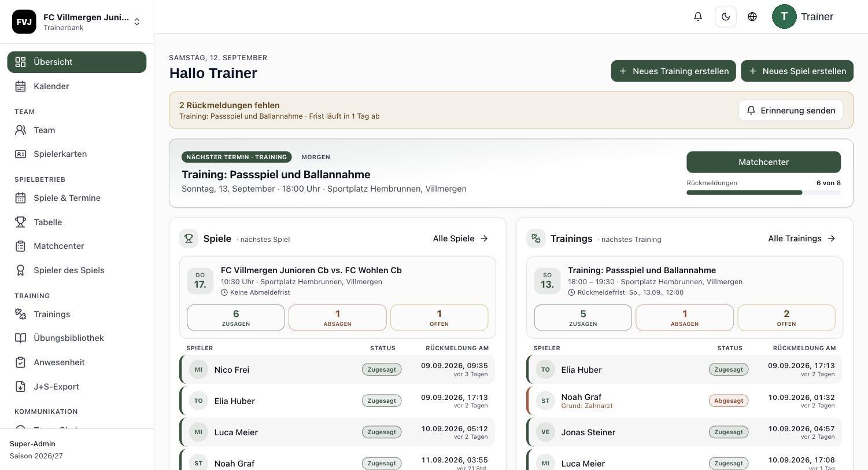Open the language globe icon
This screenshot has width=868, height=470.
click(x=752, y=17)
